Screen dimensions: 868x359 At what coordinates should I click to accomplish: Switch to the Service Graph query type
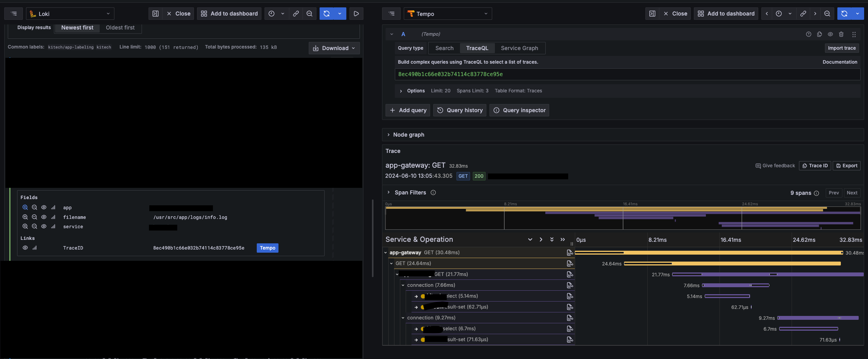[519, 48]
